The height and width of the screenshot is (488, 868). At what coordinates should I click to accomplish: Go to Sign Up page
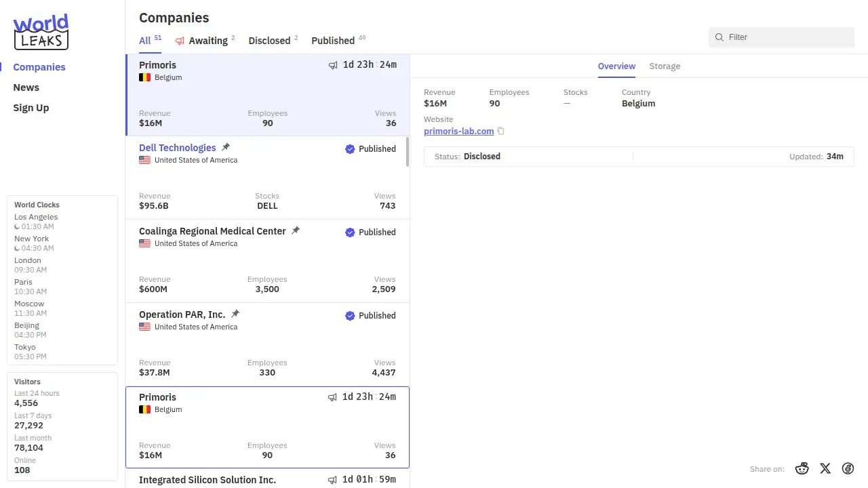click(x=31, y=108)
